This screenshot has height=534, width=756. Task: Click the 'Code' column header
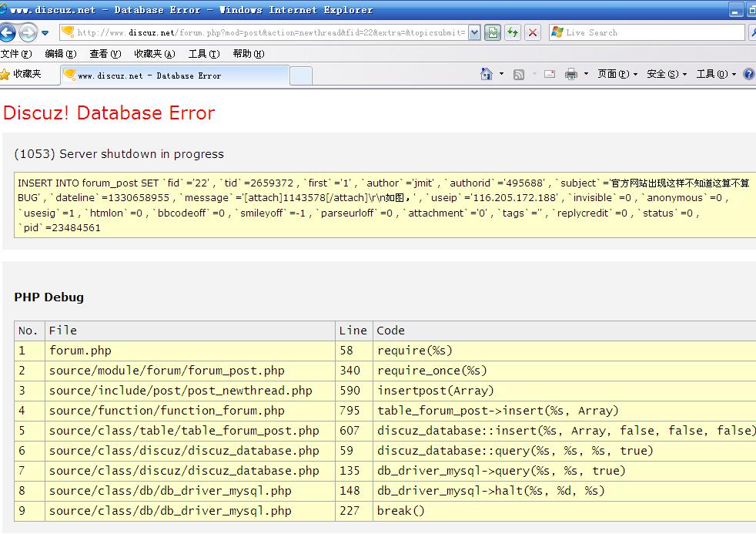click(564, 331)
